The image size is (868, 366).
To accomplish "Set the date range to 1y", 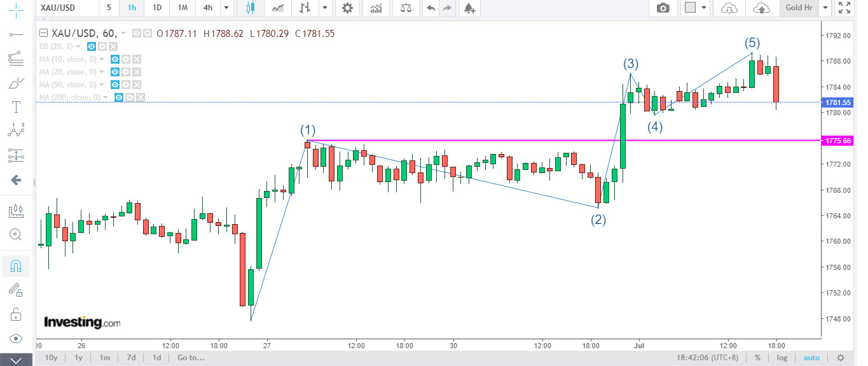I will tap(78, 358).
